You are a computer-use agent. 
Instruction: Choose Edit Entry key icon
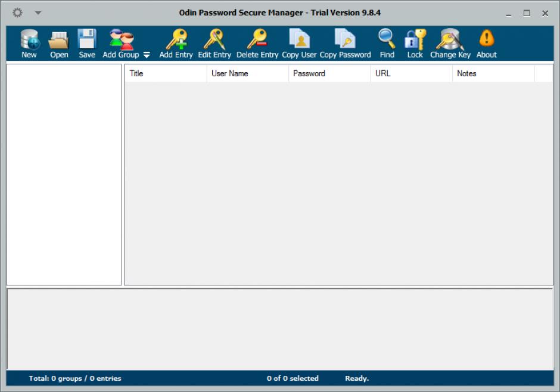[214, 44]
